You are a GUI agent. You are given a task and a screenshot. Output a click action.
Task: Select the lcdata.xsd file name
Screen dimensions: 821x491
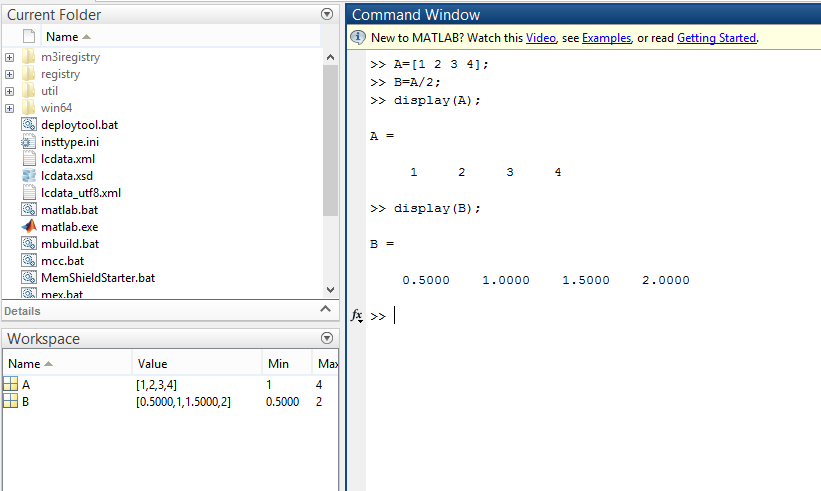coord(67,176)
